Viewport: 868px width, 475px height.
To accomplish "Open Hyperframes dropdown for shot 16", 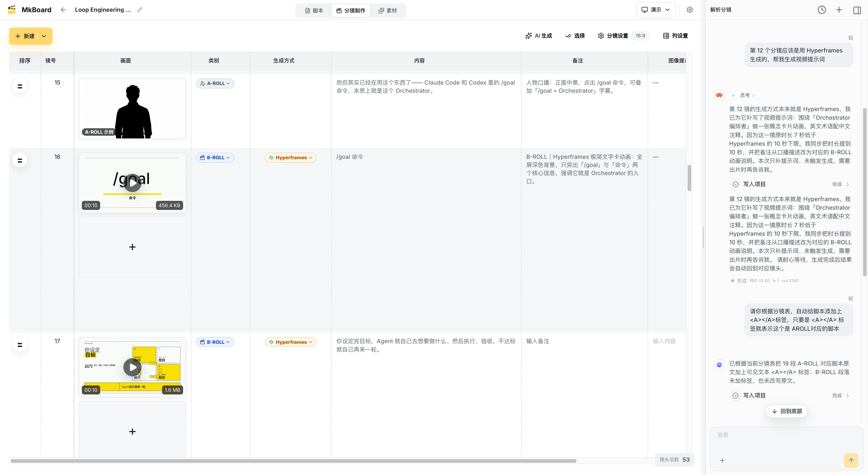I will [290, 157].
